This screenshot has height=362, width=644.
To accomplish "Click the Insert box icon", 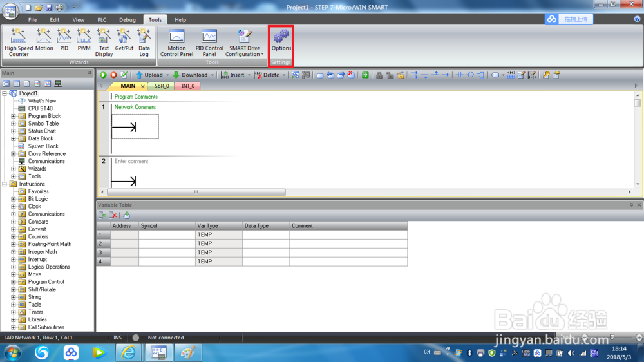I will 480,75.
